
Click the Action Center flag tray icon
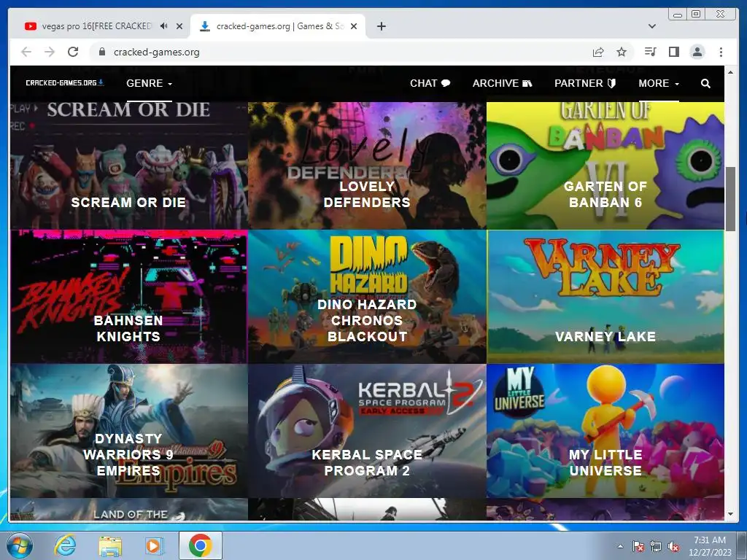coord(638,546)
